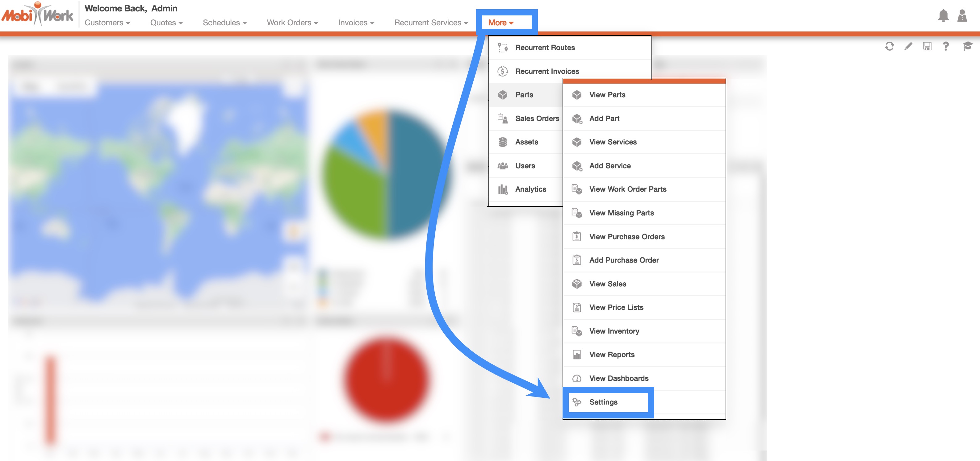Click the refresh dashboard icon

click(889, 46)
